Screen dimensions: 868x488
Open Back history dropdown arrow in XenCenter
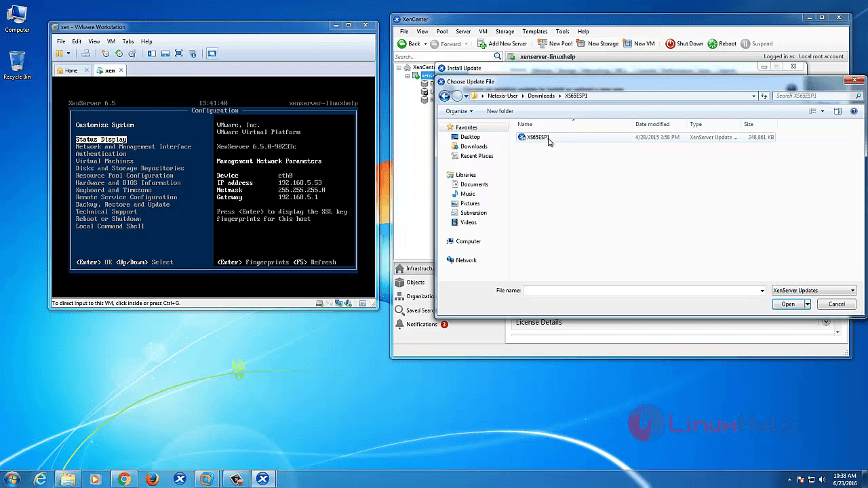(x=427, y=44)
